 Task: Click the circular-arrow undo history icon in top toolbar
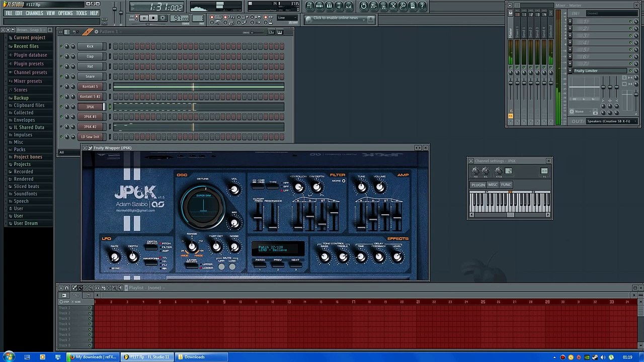pyautogui.click(x=363, y=6)
